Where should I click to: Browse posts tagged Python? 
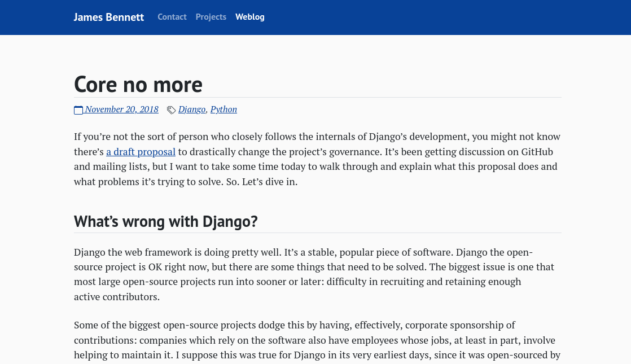224,109
